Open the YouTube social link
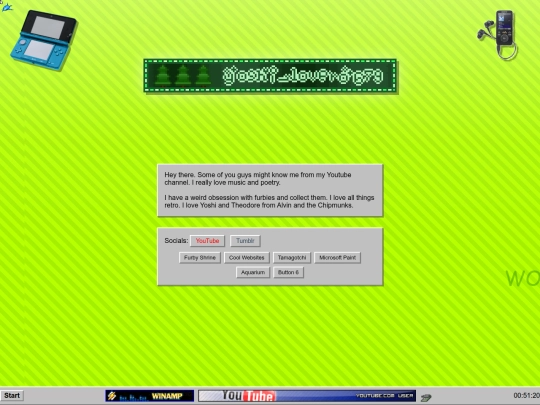The image size is (540, 405). [x=207, y=241]
